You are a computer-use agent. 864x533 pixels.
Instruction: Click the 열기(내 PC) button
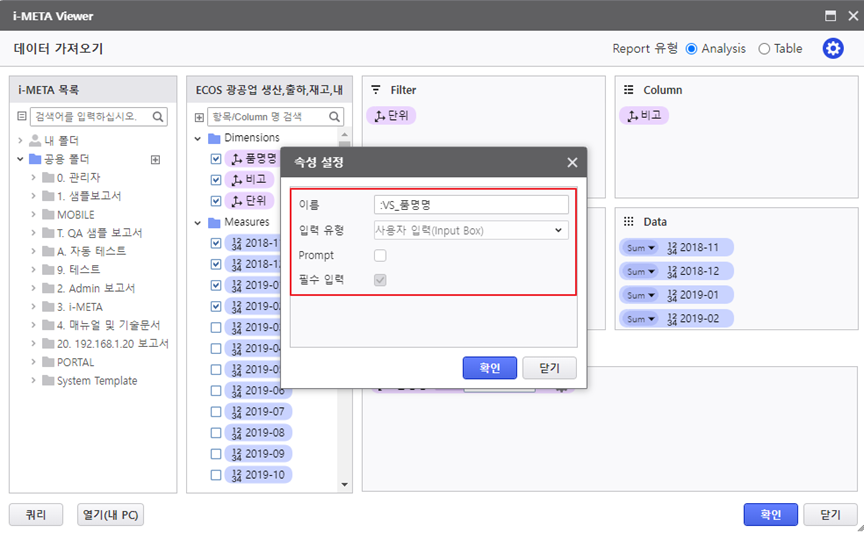[x=111, y=514]
